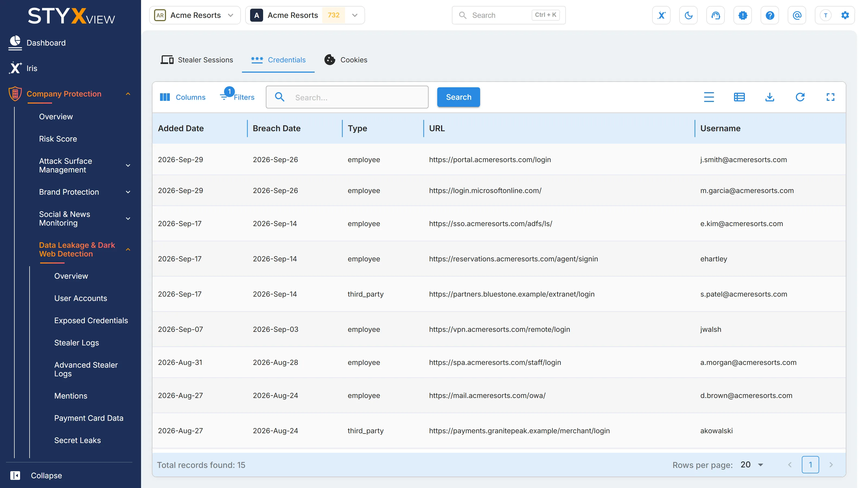The width and height of the screenshot is (868, 488).
Task: Open alerts with the exclamation badge icon
Action: pyautogui.click(x=743, y=15)
